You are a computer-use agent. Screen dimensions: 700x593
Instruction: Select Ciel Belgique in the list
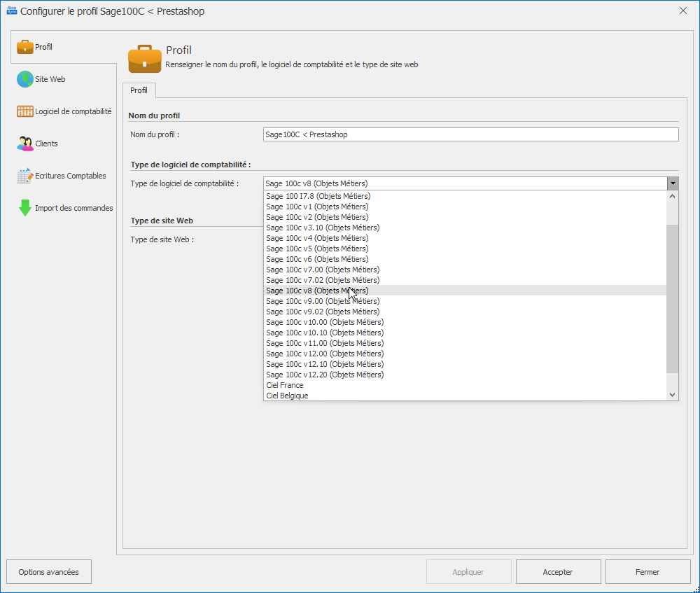[x=465, y=396]
